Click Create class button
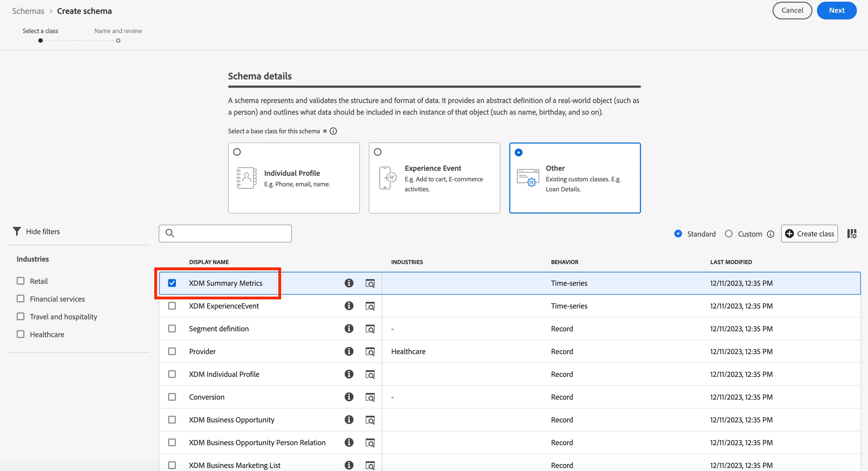Viewport: 868px width, 471px height. point(809,234)
